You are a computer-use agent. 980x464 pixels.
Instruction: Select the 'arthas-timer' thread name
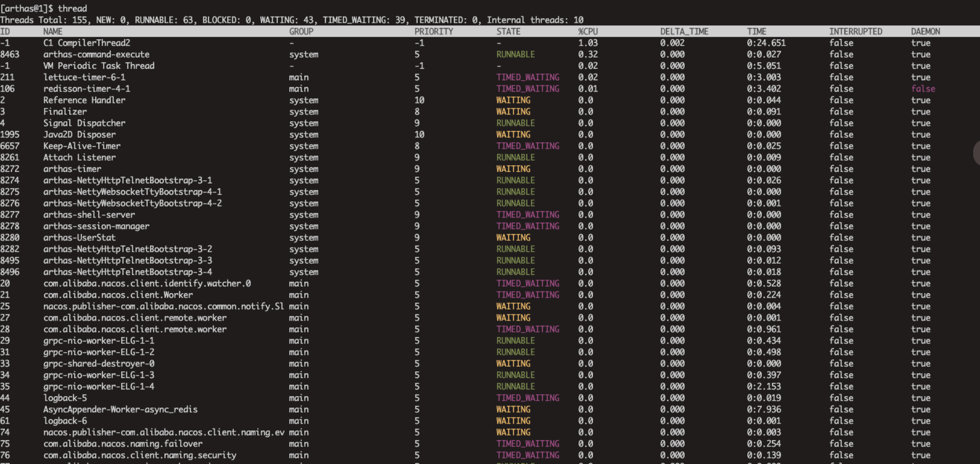[72, 169]
